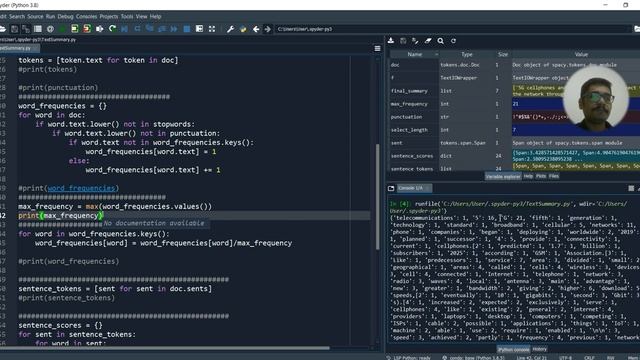The width and height of the screenshot is (640, 360).
Task: Switch to the History tab
Action: pos(539,349)
